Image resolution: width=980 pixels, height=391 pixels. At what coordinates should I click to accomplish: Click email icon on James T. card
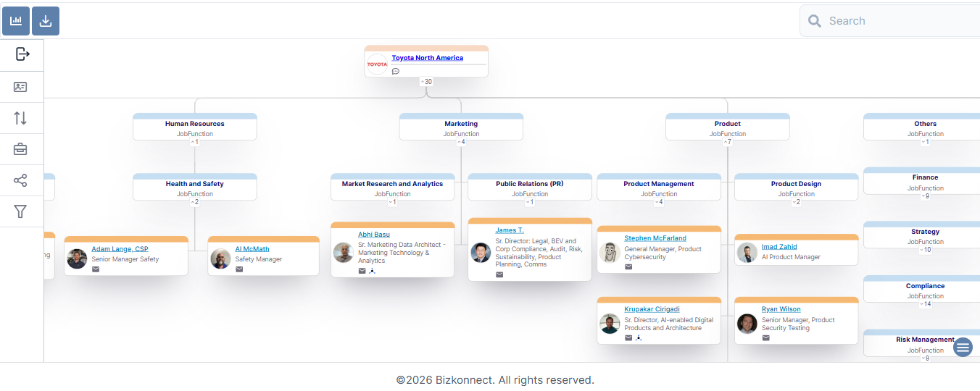[x=499, y=274]
